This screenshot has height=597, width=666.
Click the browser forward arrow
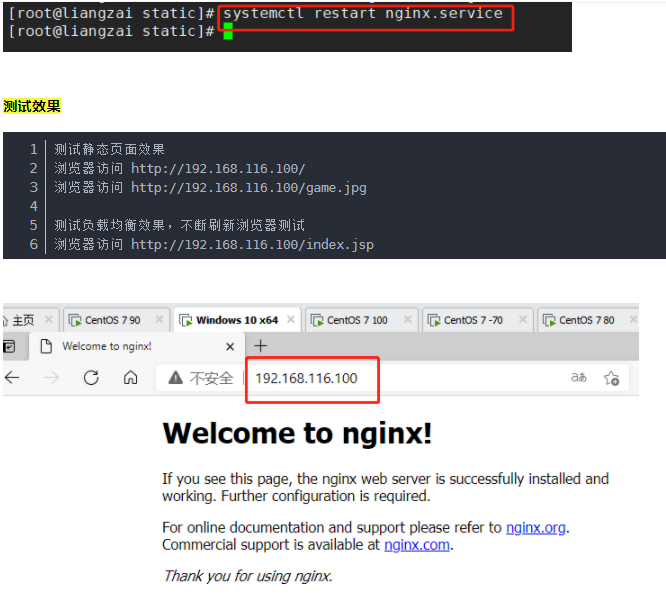[x=51, y=377]
